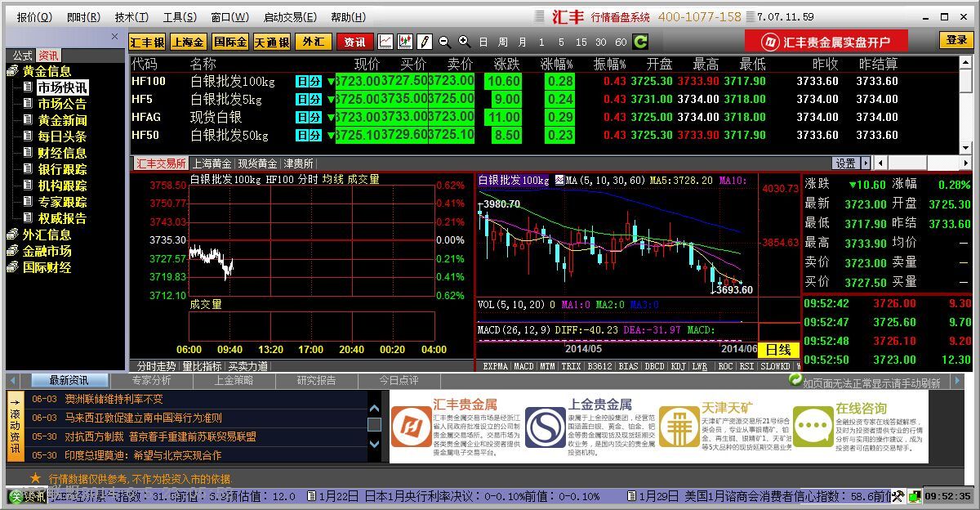Click the candlestick chart toolbar icon
Screen dimensions: 980x510
(405, 42)
